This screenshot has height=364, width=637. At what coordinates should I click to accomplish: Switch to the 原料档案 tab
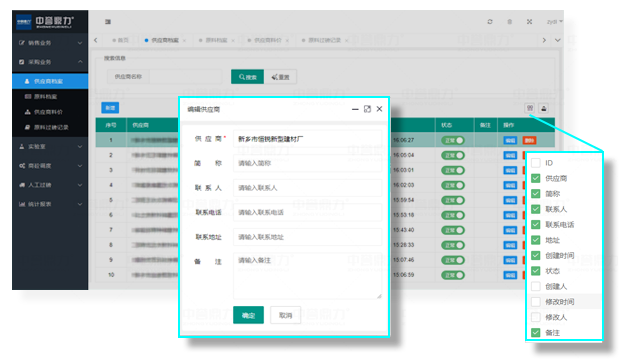pos(216,40)
